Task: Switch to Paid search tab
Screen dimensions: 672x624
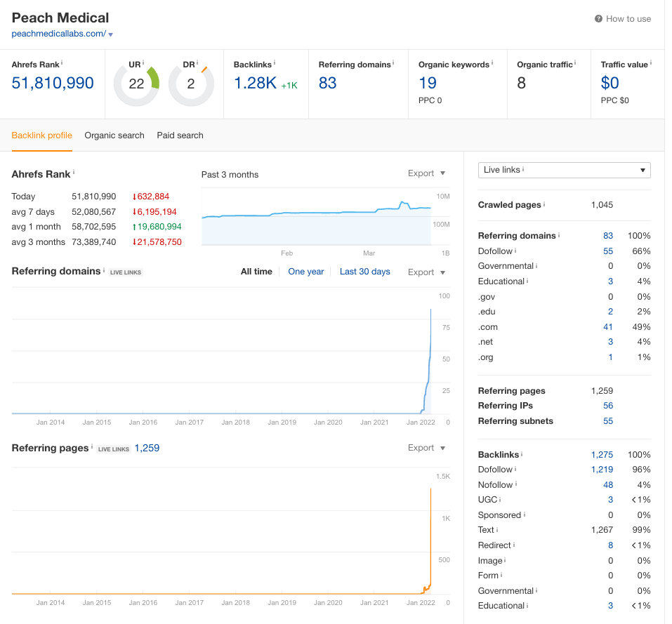Action: 180,135
